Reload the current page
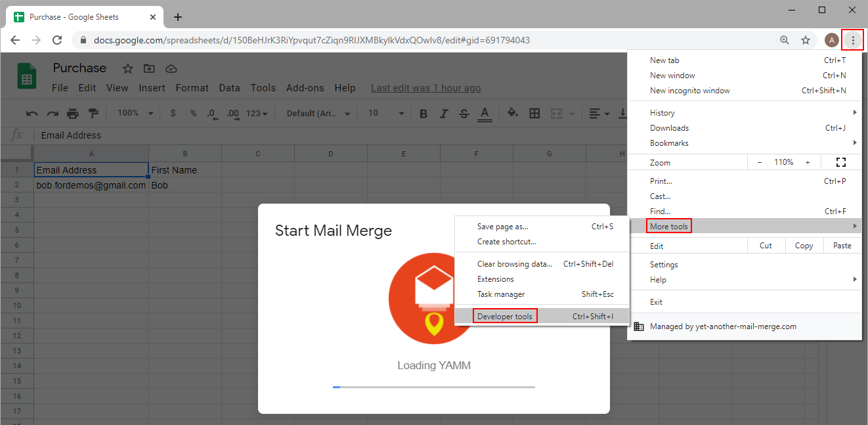This screenshot has width=868, height=425. click(x=57, y=40)
